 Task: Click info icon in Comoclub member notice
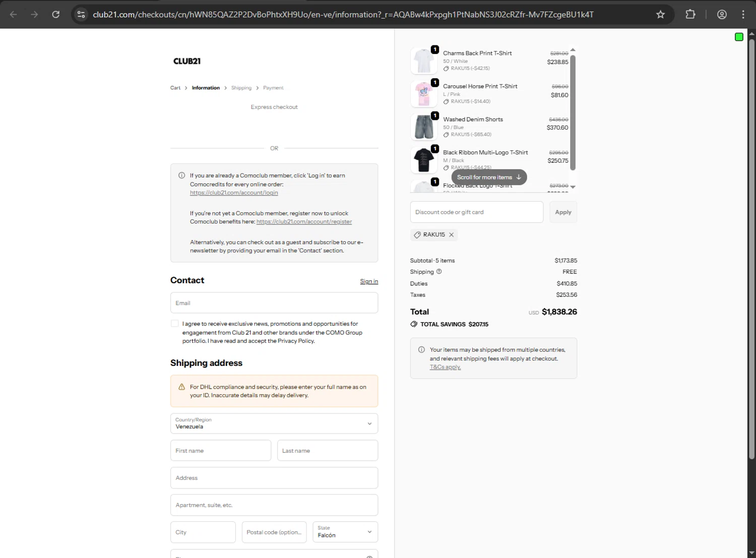click(181, 175)
